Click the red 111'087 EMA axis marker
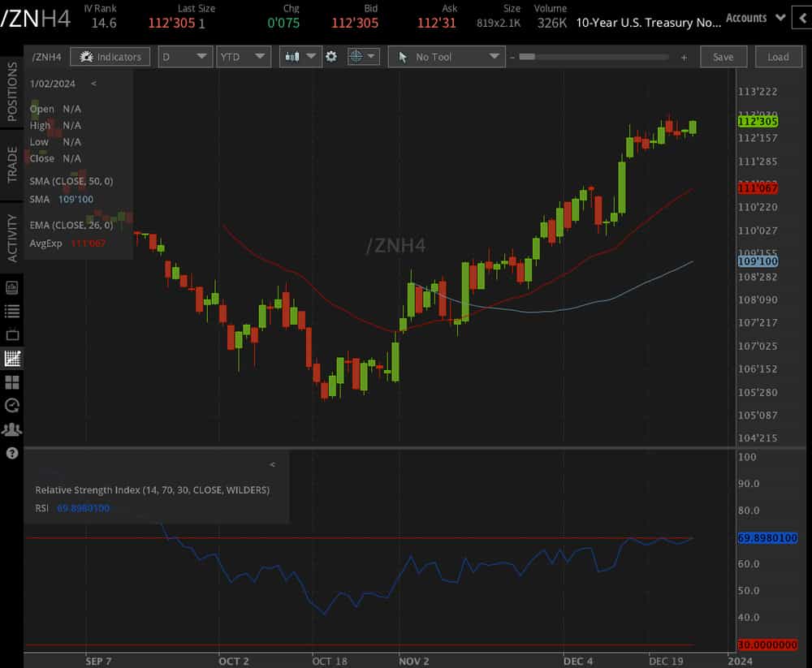 pos(758,188)
